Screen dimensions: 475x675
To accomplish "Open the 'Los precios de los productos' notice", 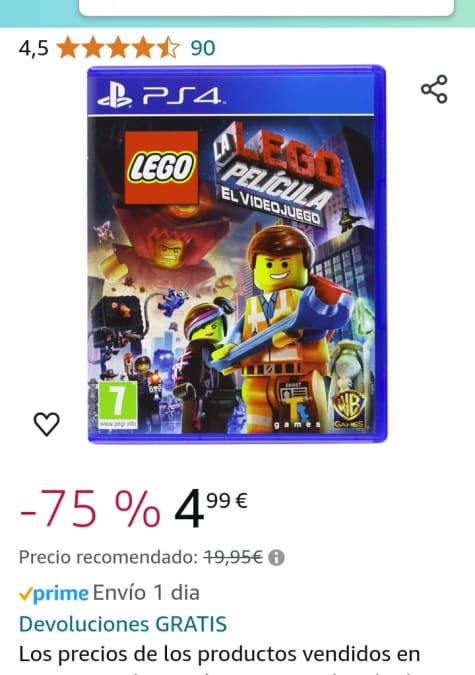I will pos(220,655).
